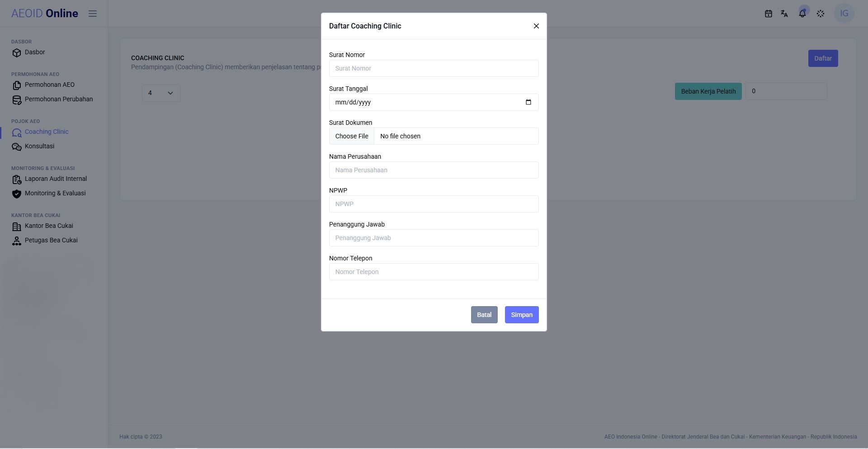Click the Beban Kerja Pelatih button
Viewport: 868px width, 449px height.
point(708,91)
